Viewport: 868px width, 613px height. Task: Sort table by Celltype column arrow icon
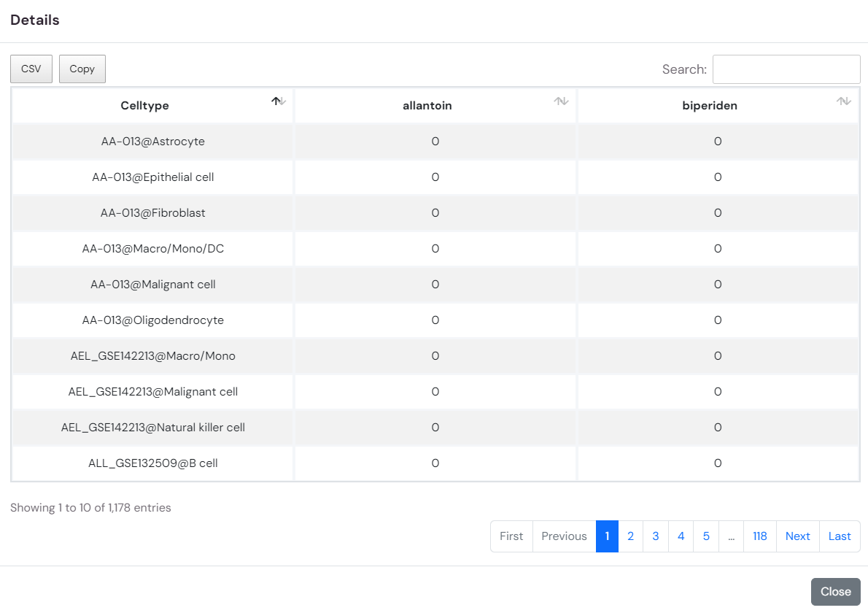[279, 101]
